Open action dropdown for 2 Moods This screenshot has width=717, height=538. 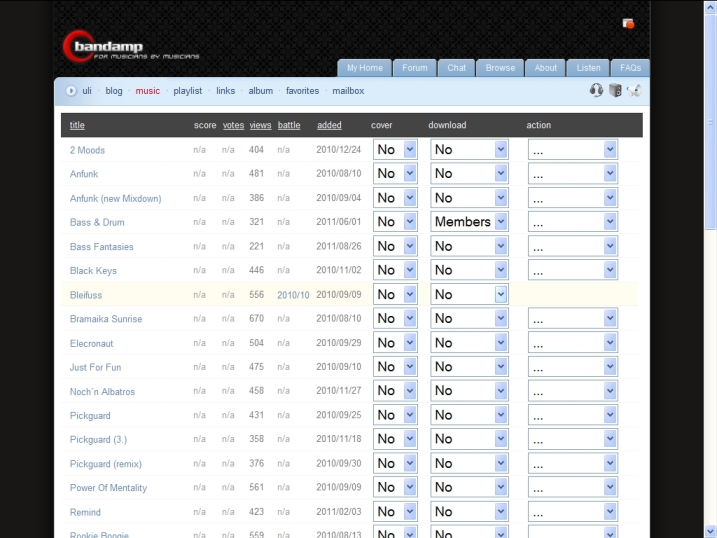pyautogui.click(x=573, y=149)
